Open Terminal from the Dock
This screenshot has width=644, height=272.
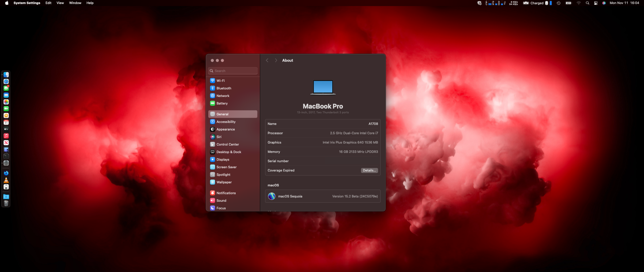(6, 156)
